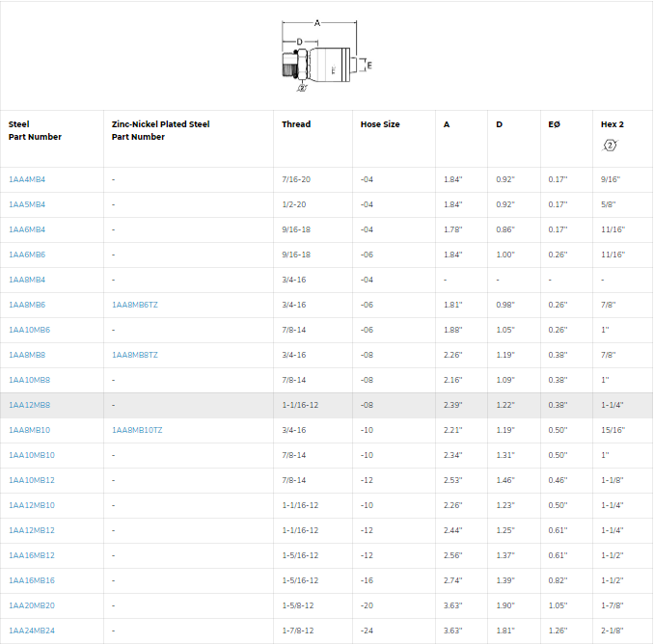This screenshot has height=644, width=654.
Task: Click the 1AA24MB24 part link
Action: pyautogui.click(x=31, y=631)
